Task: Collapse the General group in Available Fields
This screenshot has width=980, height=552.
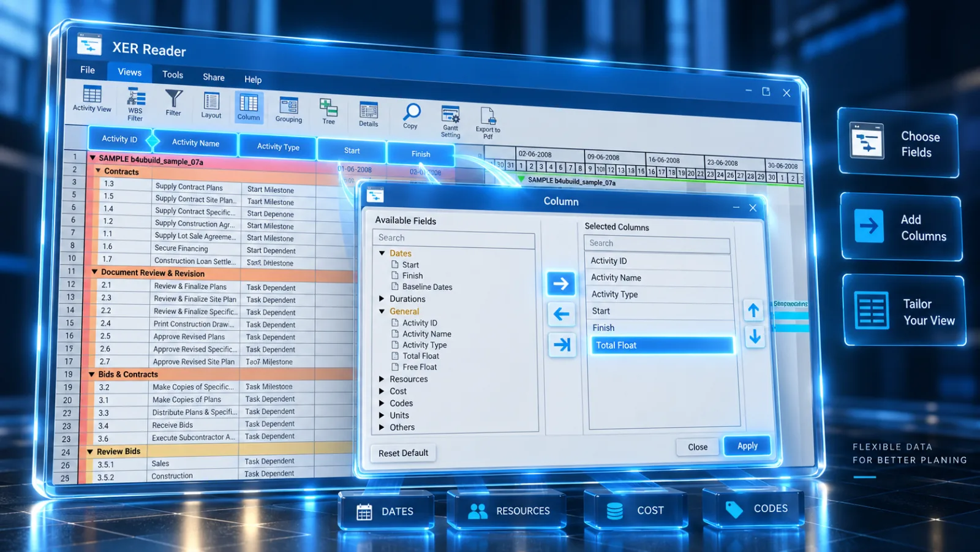Action: (x=382, y=311)
